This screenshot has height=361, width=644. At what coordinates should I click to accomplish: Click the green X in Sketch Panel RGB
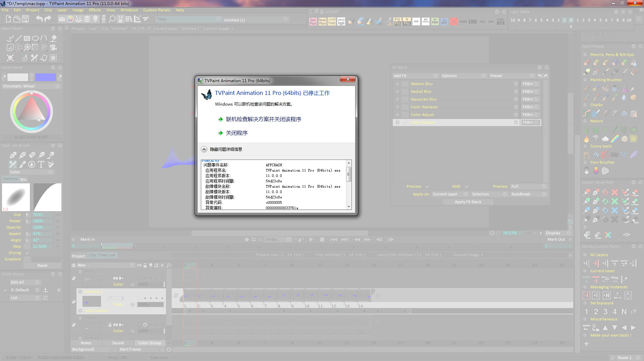tap(614, 201)
